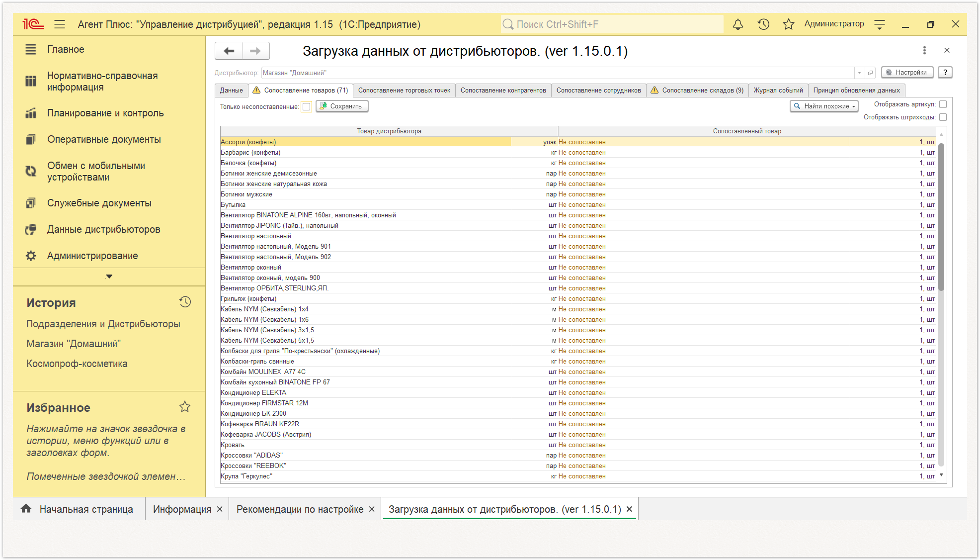The width and height of the screenshot is (980, 560).
Task: Enable Отображать артикул checkbox
Action: coord(943,104)
